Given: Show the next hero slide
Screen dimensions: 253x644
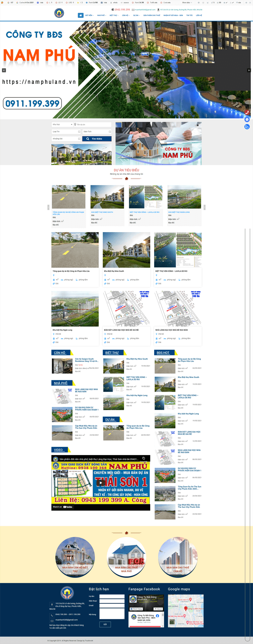Looking at the screenshot, I should pos(249,70).
